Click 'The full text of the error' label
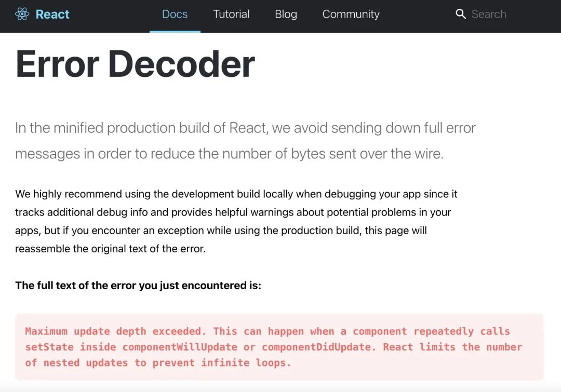 [138, 286]
